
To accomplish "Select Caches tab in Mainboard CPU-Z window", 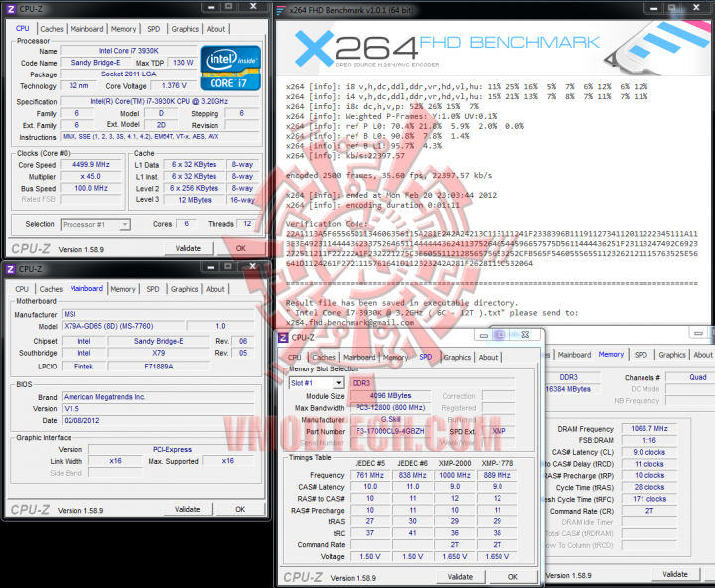I will pyautogui.click(x=51, y=289).
